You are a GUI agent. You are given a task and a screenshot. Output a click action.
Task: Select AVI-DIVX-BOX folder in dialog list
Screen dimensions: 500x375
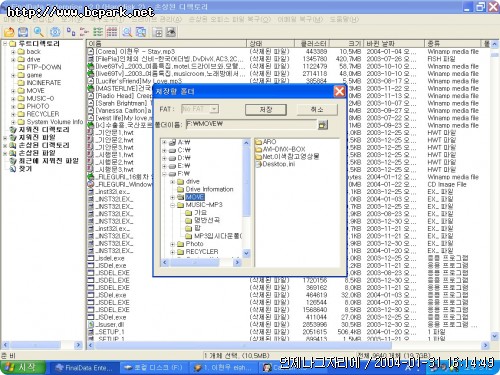point(284,149)
